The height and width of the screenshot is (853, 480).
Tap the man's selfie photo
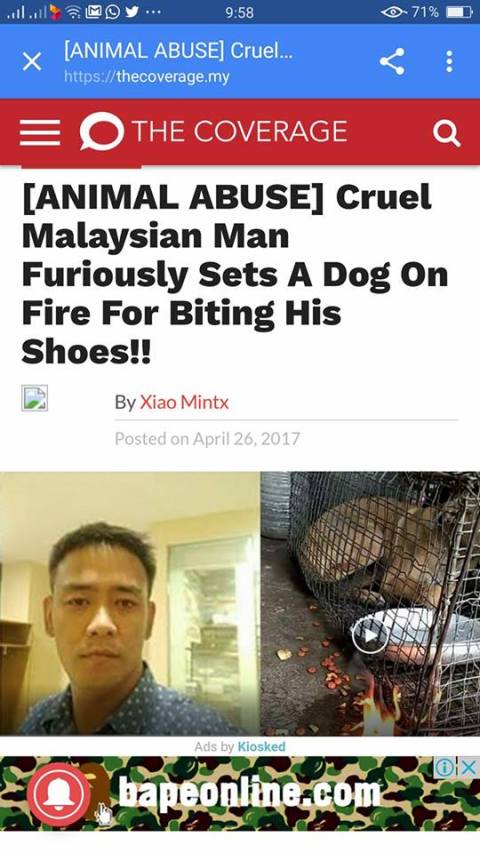(x=130, y=603)
